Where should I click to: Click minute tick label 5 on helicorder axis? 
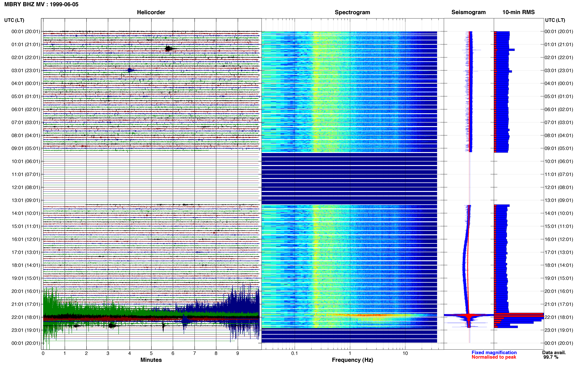[x=151, y=353]
